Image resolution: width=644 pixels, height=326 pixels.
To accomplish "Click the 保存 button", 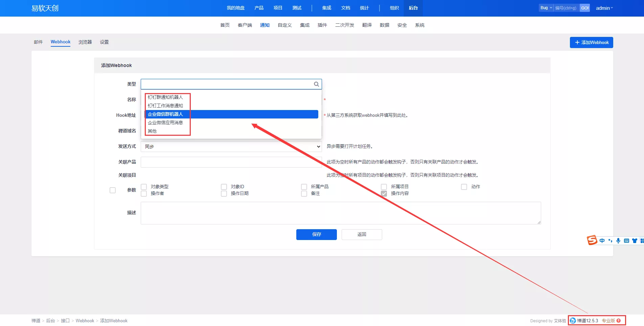I will pos(317,235).
